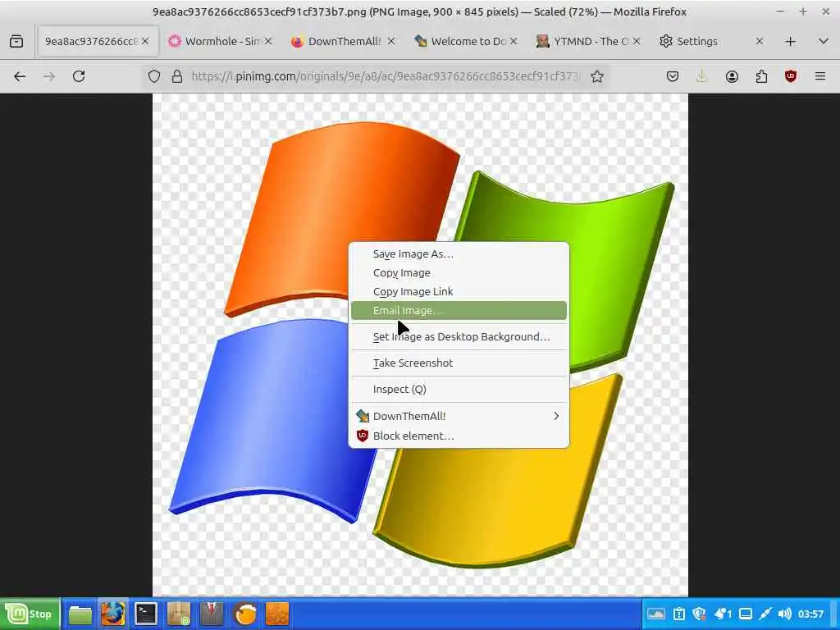Open the Firefox account icon
Screen dimensions: 840x630
click(732, 76)
